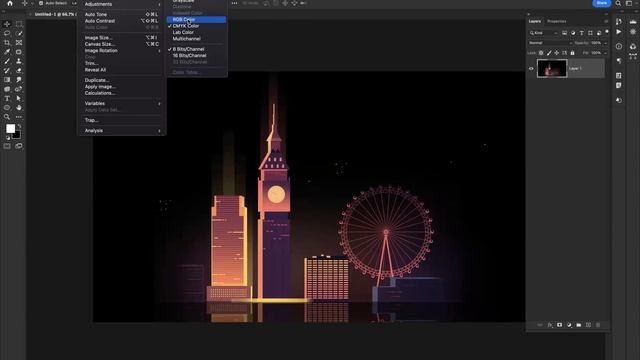Open the workspace switcher icon
The height and width of the screenshot is (360, 640).
click(x=629, y=3)
